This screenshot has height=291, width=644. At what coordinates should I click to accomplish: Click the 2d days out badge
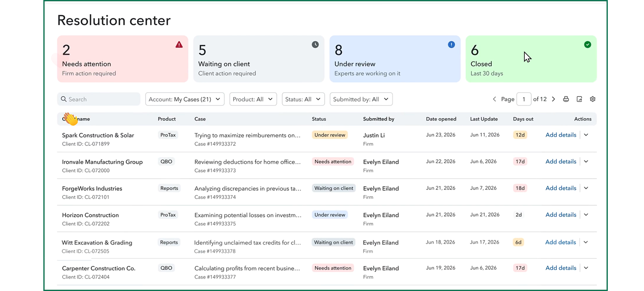point(518,215)
